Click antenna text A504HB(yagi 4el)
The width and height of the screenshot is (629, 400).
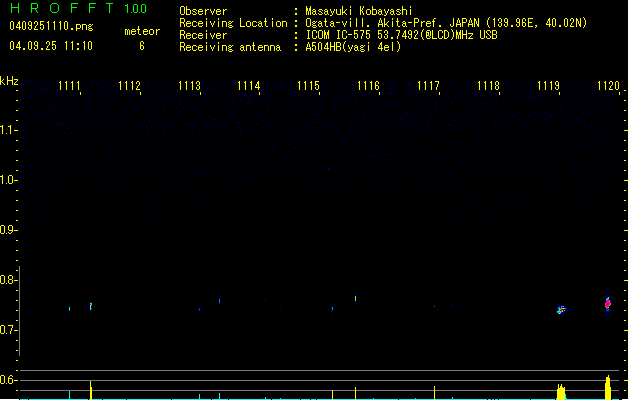353,47
